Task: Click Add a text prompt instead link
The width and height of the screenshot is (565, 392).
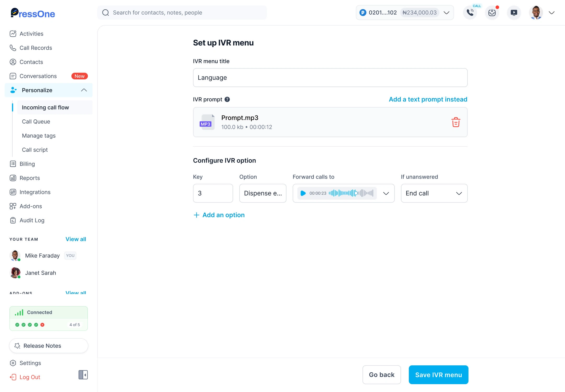Action: [428, 99]
